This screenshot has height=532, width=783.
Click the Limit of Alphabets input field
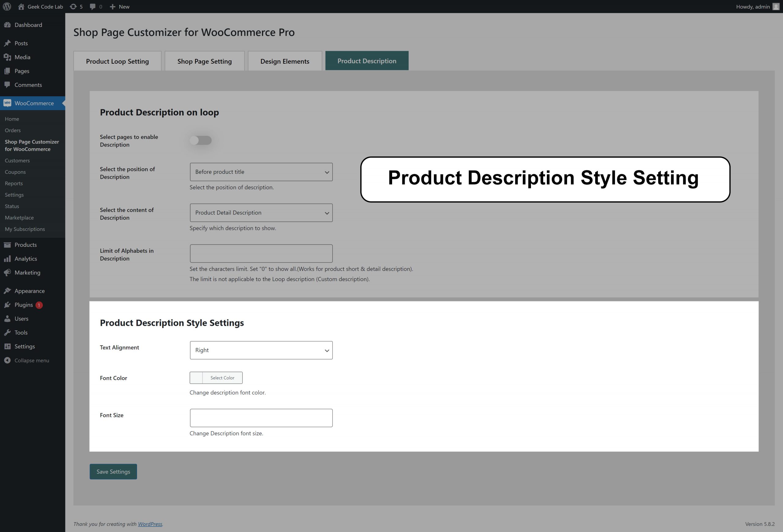pos(261,253)
